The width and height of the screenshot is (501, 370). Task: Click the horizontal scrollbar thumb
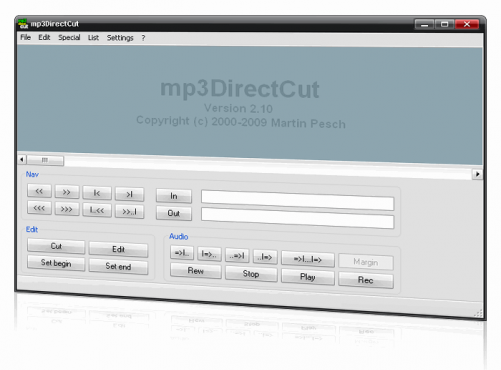click(45, 160)
